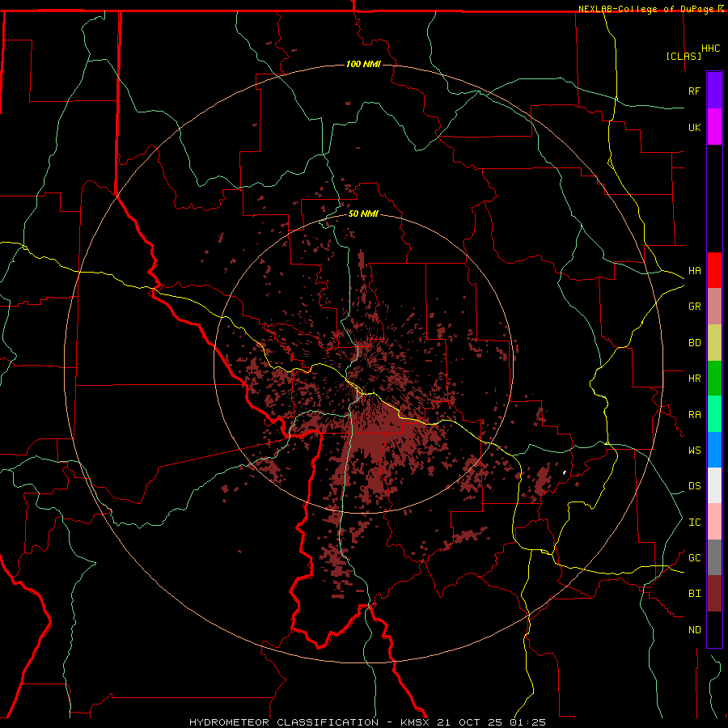Viewport: 728px width, 728px height.
Task: Click the HHC product code text
Action: tap(710, 49)
